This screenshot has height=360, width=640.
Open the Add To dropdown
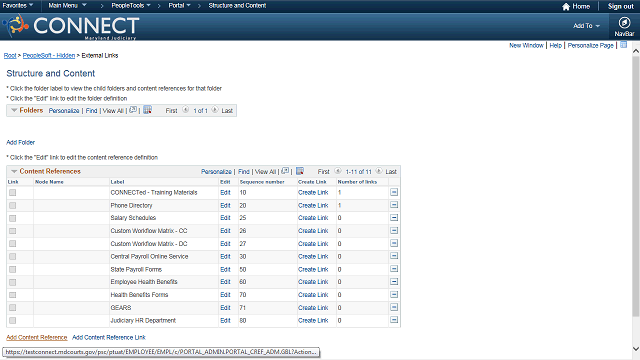click(586, 26)
